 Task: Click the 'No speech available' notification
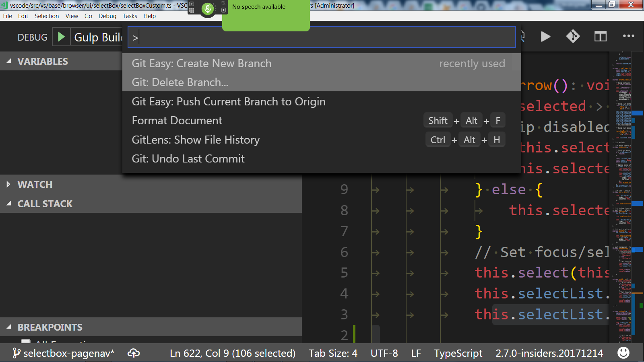pyautogui.click(x=266, y=15)
